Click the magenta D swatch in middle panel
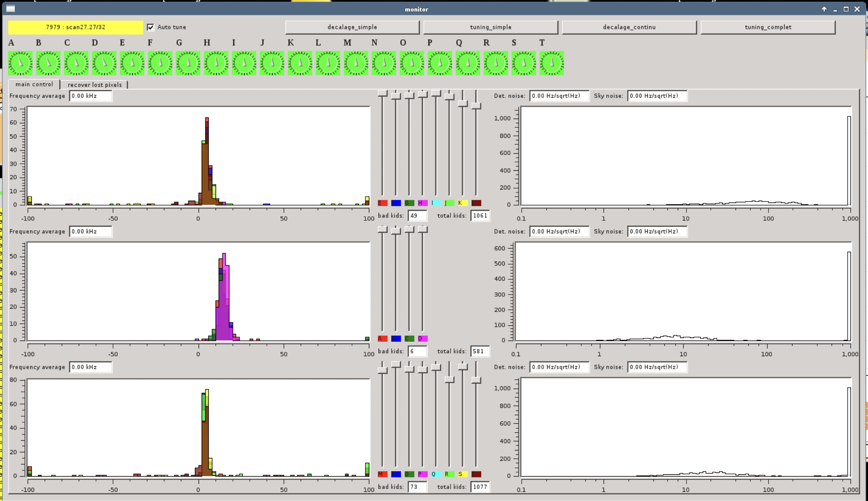This screenshot has width=868, height=501. 422,338
